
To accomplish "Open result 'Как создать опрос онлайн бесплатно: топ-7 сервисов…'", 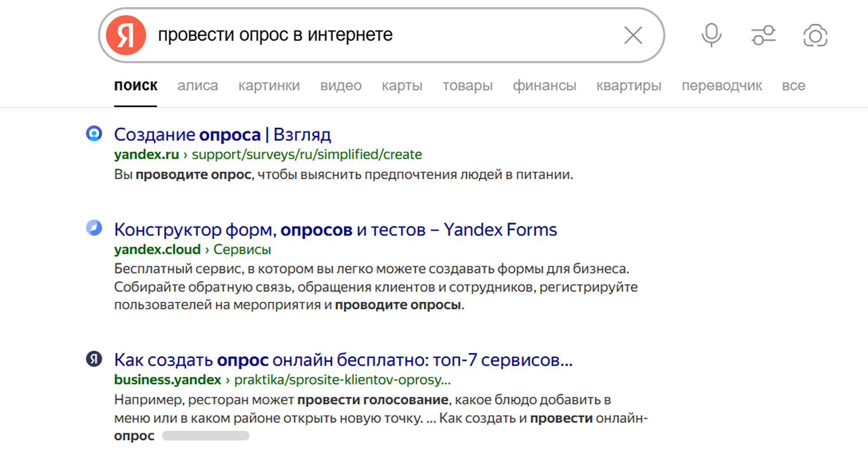I will click(343, 360).
